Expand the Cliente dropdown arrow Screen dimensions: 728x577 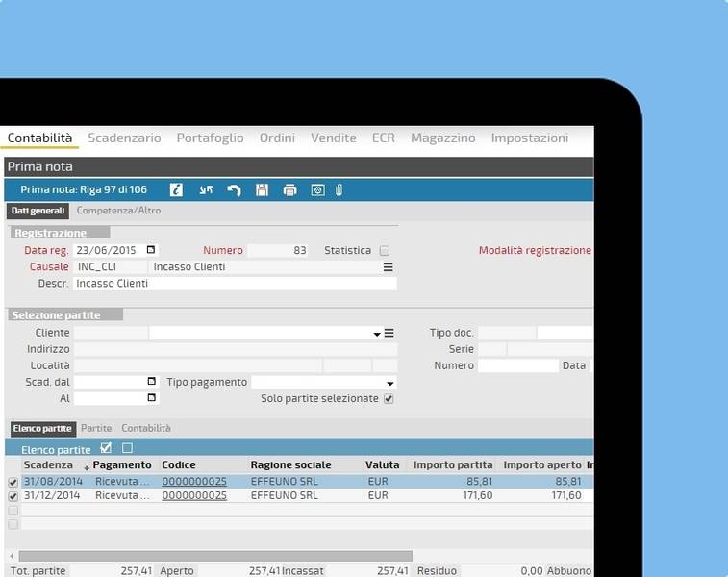[377, 334]
